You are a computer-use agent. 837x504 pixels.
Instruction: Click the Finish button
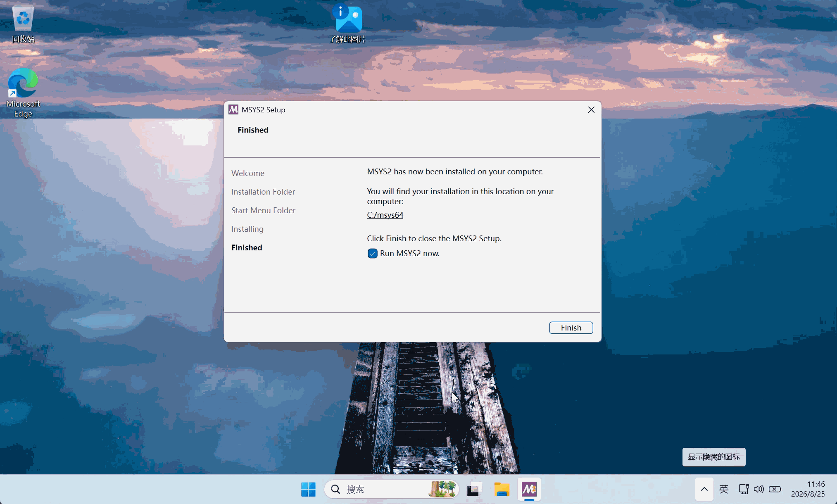click(x=571, y=328)
